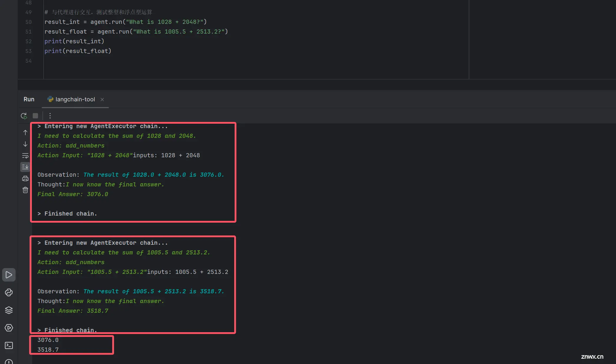Click the Down the stack trace arrow
616x364 pixels.
[x=25, y=144]
